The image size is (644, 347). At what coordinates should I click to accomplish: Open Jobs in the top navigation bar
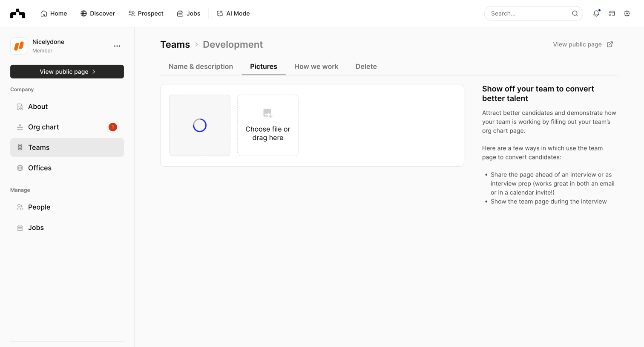[189, 14]
